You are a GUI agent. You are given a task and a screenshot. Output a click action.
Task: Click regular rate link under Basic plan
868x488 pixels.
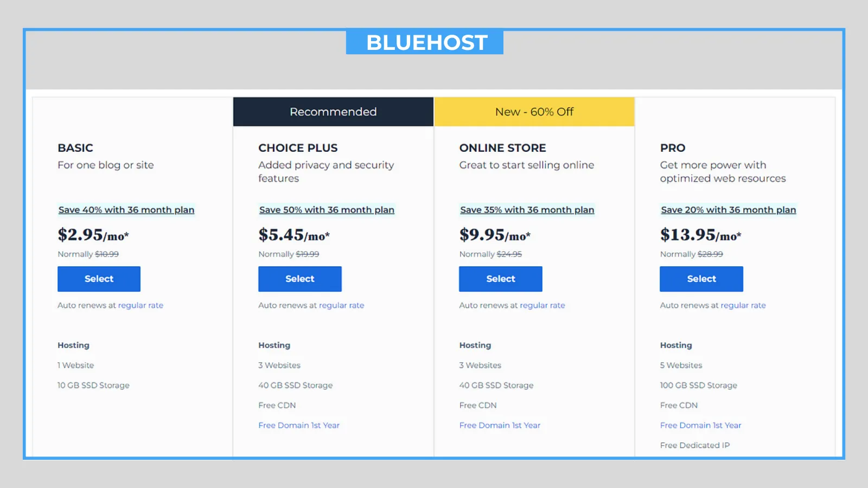pos(141,305)
